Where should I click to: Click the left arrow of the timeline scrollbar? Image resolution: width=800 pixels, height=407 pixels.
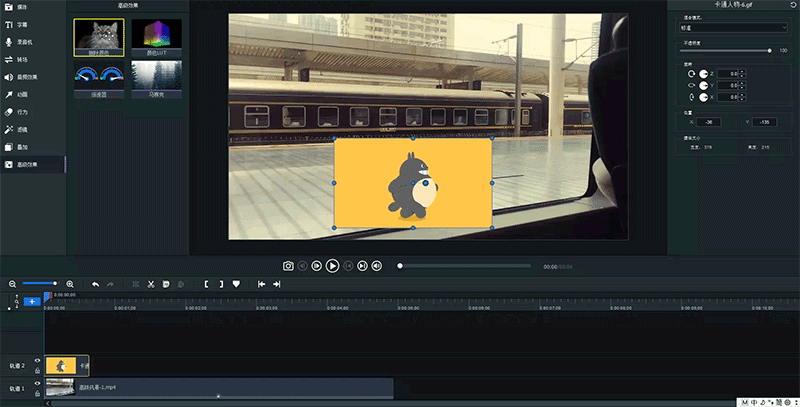click(48, 403)
